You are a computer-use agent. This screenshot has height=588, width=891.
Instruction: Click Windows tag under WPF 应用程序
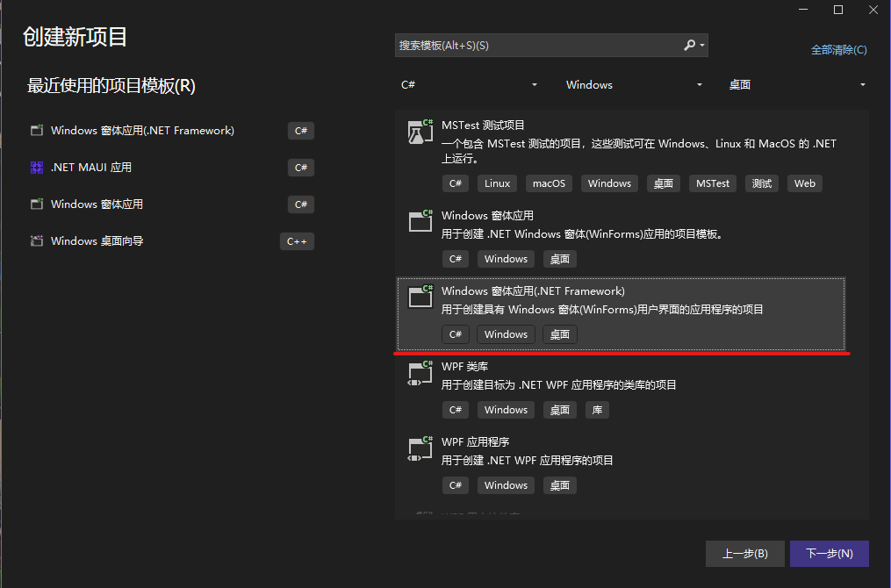(x=506, y=485)
